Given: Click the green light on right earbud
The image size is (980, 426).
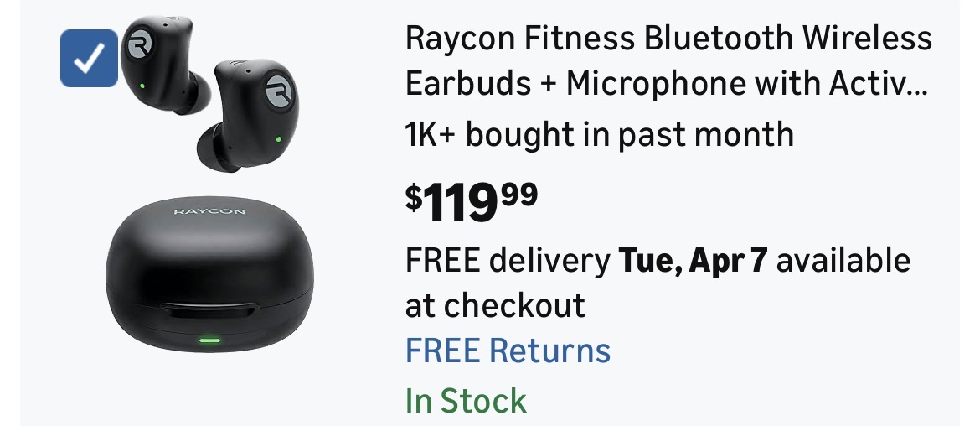Looking at the screenshot, I should (278, 139).
